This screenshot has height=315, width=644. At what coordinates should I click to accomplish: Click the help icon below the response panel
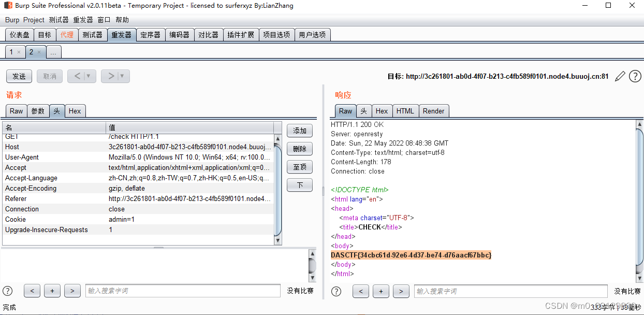(336, 291)
